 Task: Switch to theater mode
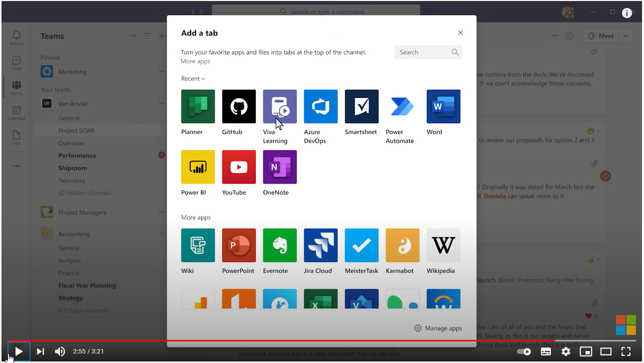pyautogui.click(x=606, y=351)
